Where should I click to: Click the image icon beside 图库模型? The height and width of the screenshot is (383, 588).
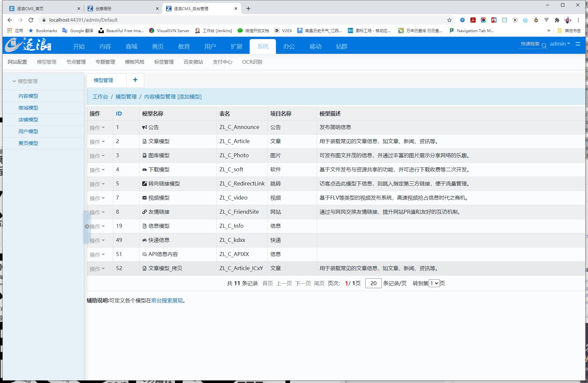pos(144,156)
